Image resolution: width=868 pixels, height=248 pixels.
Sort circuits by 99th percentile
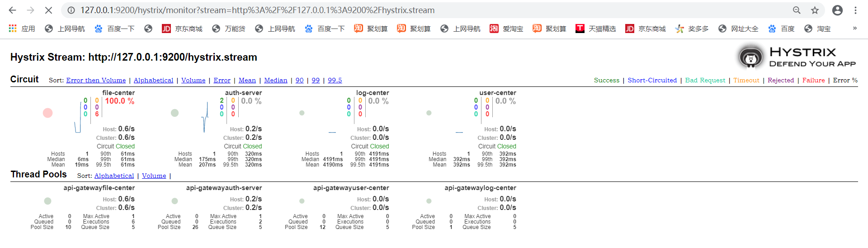click(316, 80)
